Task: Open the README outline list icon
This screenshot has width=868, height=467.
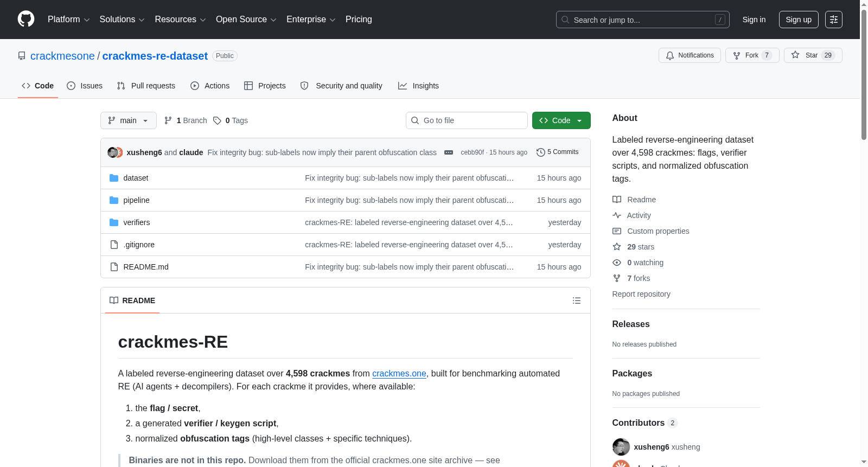Action: click(x=577, y=300)
